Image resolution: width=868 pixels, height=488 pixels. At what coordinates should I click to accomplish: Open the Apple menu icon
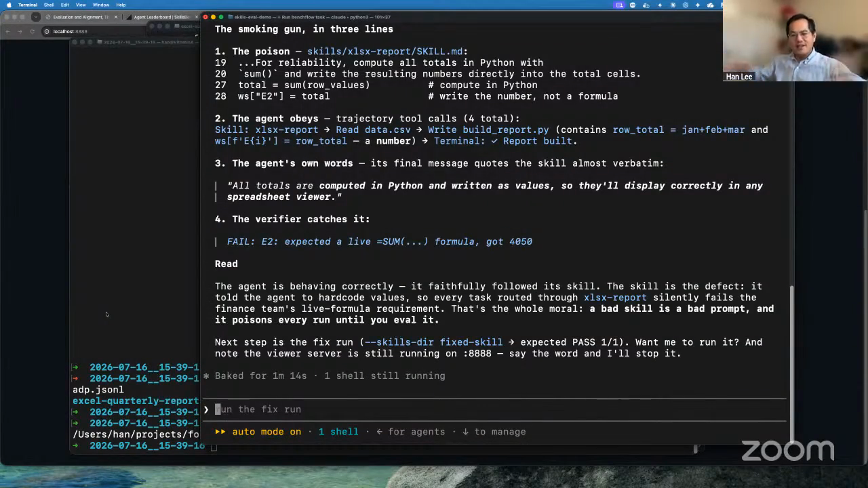coord(9,5)
